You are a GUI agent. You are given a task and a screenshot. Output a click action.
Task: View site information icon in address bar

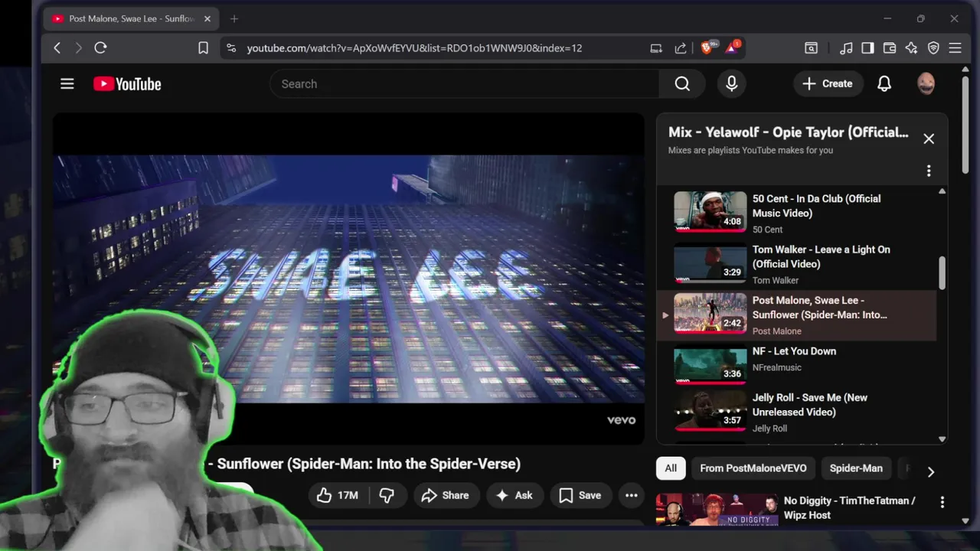(x=231, y=48)
